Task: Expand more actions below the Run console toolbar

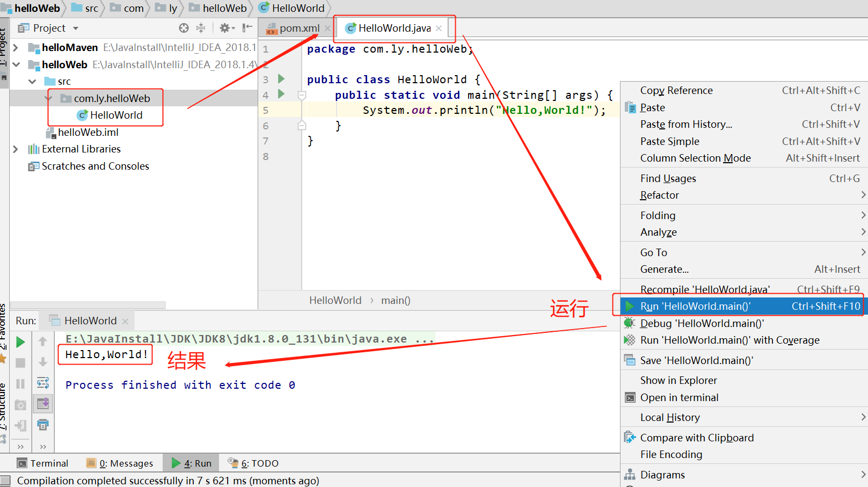Action: pyautogui.click(x=43, y=447)
